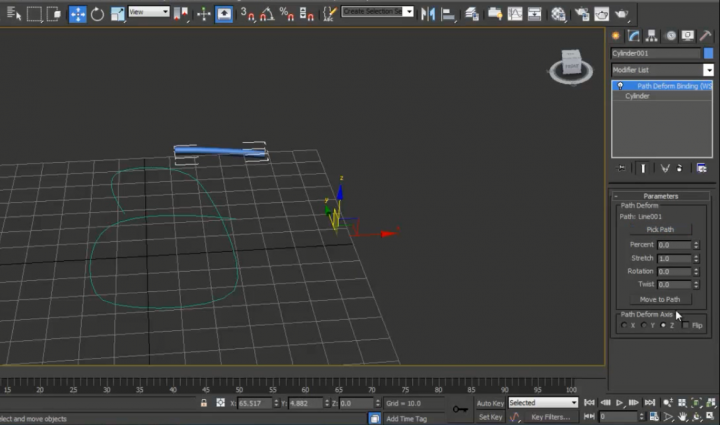Viewport: 720px width, 425px height.
Task: Open the Create panel tab
Action: coord(617,36)
